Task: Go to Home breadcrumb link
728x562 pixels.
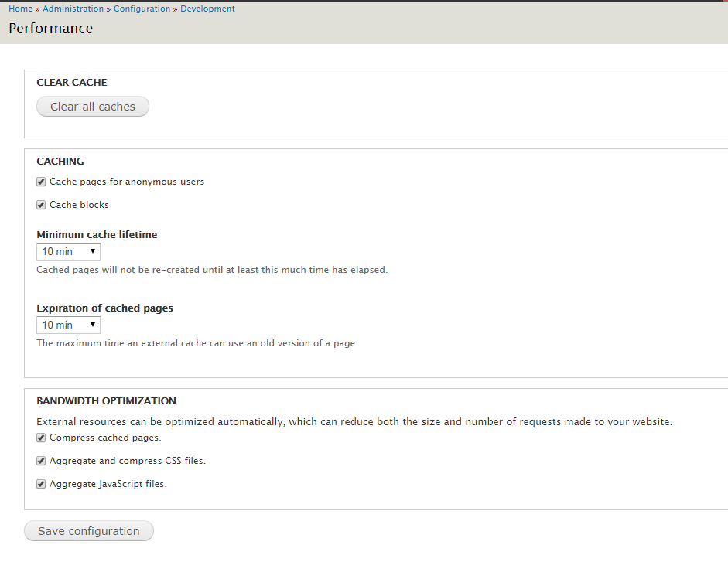Action: tap(20, 9)
